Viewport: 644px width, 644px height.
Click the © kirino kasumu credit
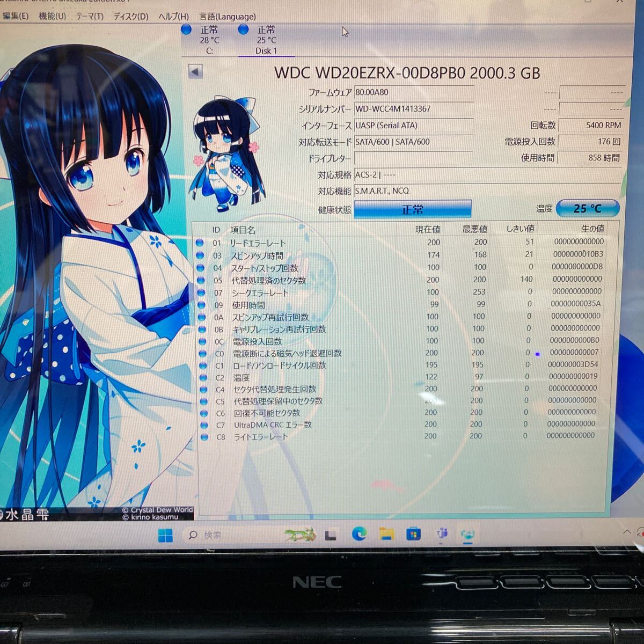150,517
